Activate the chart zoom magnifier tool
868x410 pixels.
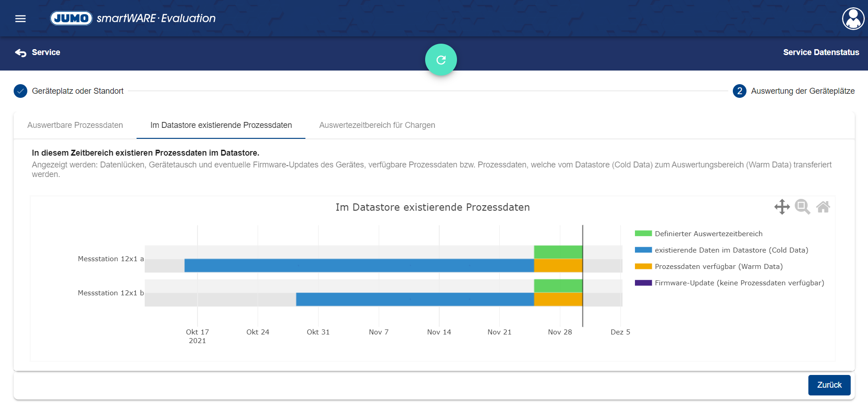[x=802, y=207]
